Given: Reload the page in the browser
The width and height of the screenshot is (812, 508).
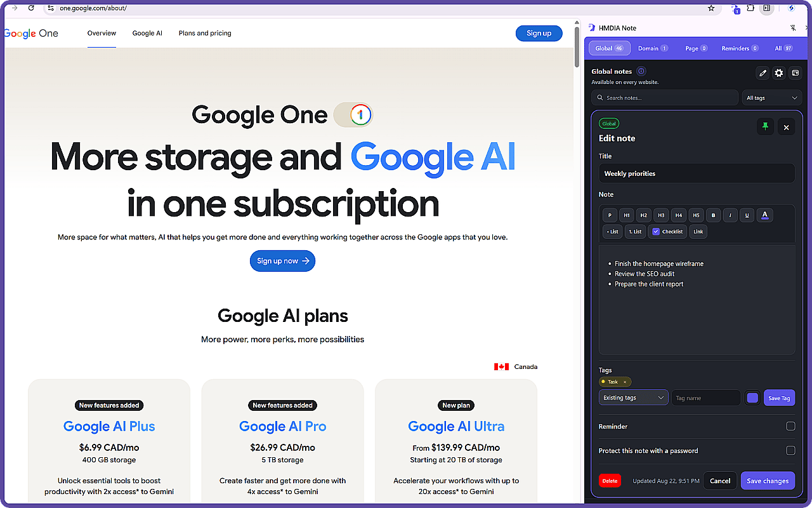Looking at the screenshot, I should pos(31,8).
